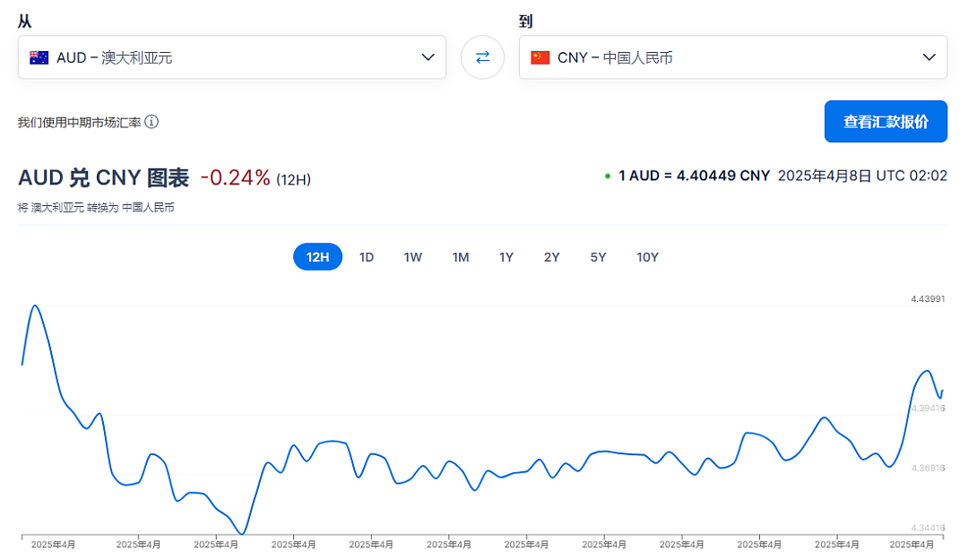Open the mid-market rate info icon
The height and width of the screenshot is (560, 968).
151,122
